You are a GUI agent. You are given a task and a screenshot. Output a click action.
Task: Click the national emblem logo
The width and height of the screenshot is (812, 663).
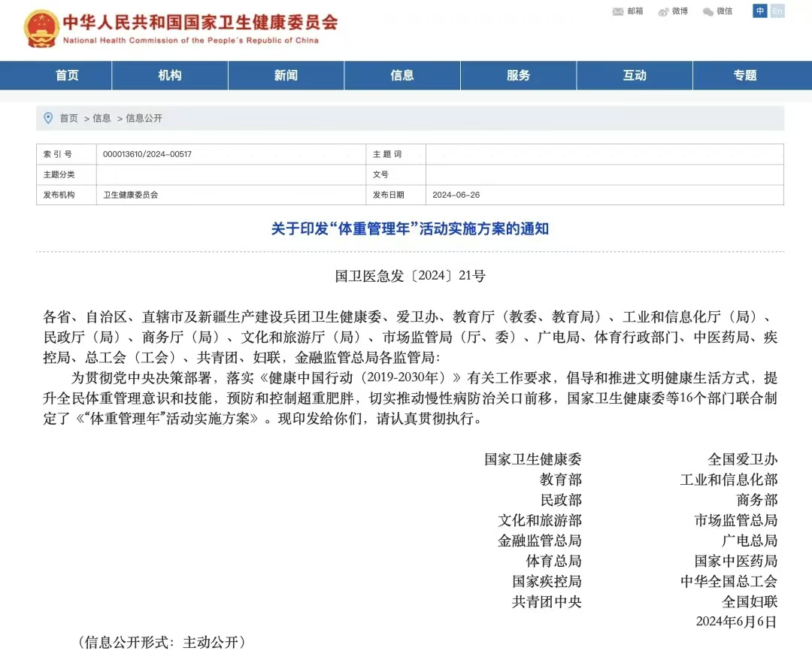(41, 29)
